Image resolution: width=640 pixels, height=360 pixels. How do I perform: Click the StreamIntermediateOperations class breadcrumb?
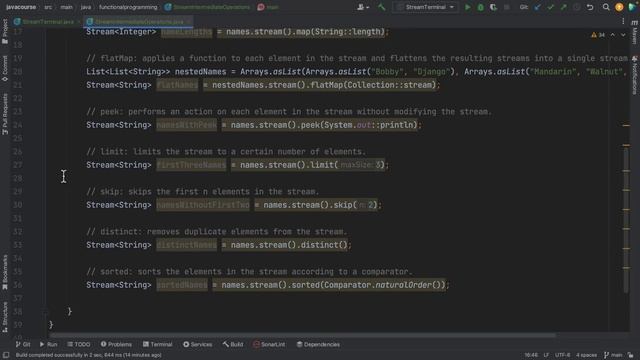[207, 7]
